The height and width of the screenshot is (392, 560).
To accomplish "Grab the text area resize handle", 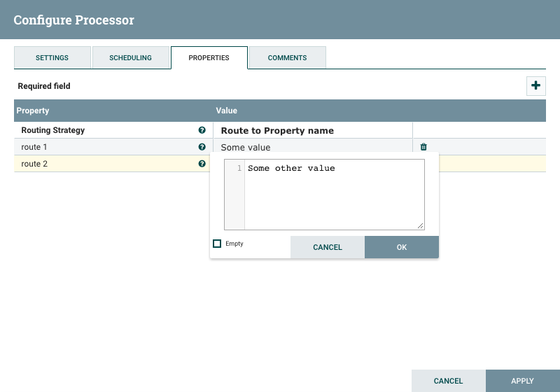I will (x=421, y=225).
